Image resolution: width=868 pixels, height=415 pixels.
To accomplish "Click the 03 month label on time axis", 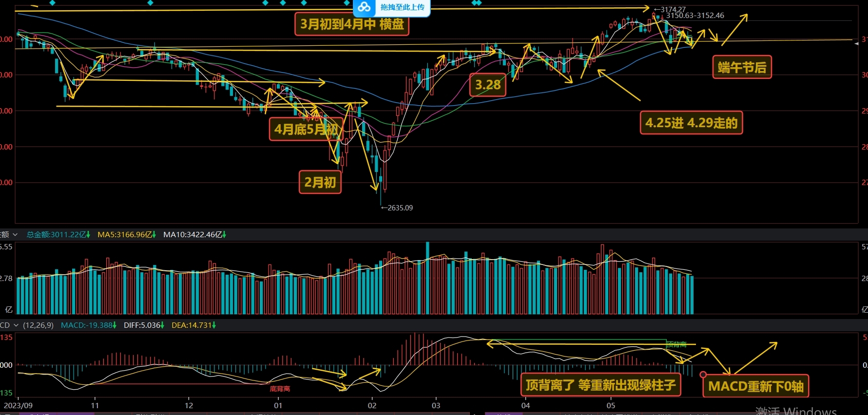I will (436, 405).
